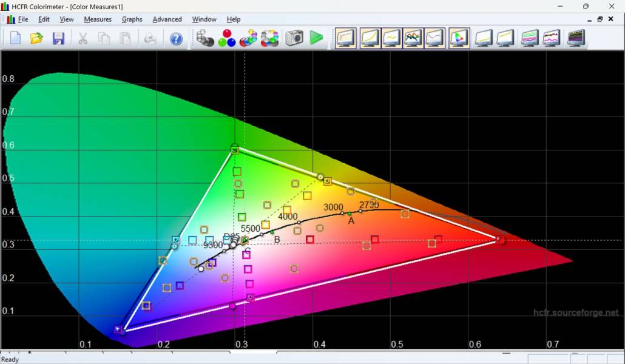This screenshot has height=364, width=625.
Task: Click the hcfr.sourceforge.net link text
Action: pyautogui.click(x=576, y=312)
